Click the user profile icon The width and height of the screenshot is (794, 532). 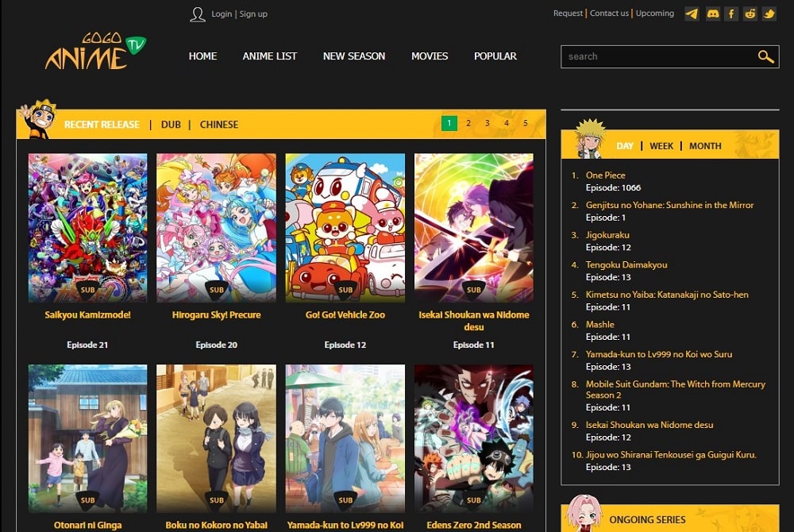click(197, 14)
